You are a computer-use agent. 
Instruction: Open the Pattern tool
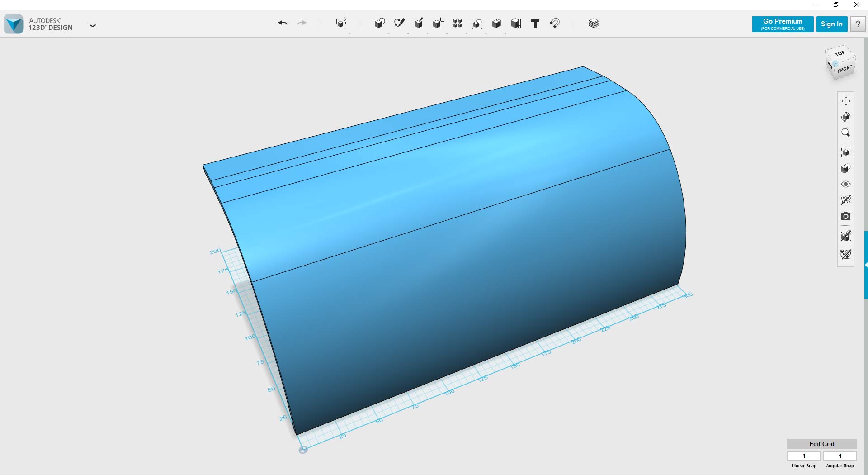(x=457, y=23)
